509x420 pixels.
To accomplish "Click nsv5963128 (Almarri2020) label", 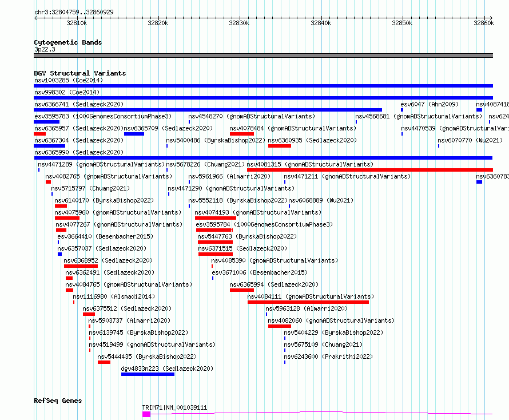I will point(307,308).
